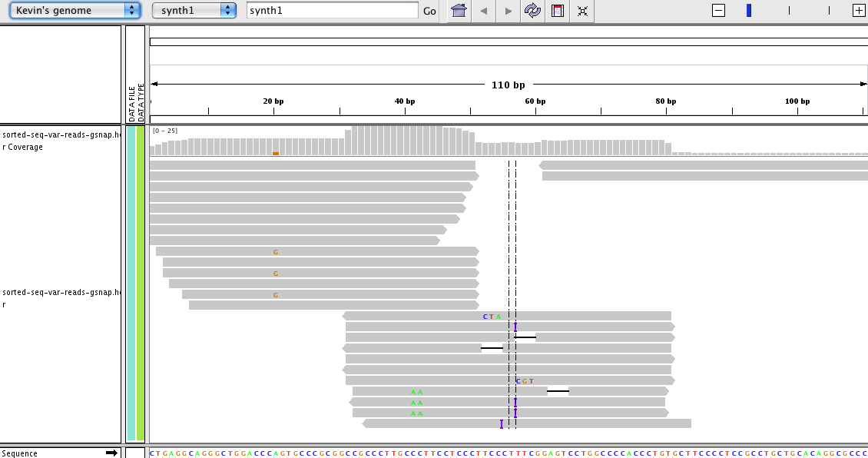The width and height of the screenshot is (868, 458).
Task: Open the Kevin's genome dropdown
Action: pyautogui.click(x=75, y=11)
